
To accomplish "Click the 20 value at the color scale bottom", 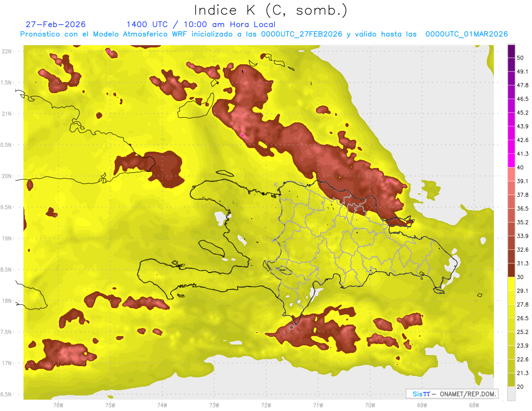I will [x=521, y=387].
